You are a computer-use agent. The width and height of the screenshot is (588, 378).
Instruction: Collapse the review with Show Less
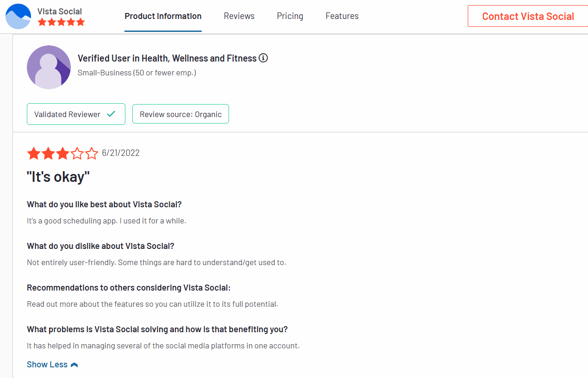tap(47, 364)
